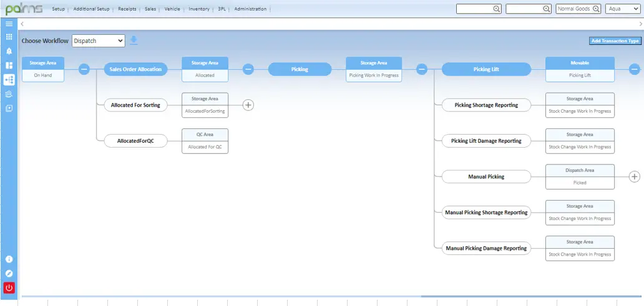Open the Aqua theme dropdown

[x=622, y=9]
